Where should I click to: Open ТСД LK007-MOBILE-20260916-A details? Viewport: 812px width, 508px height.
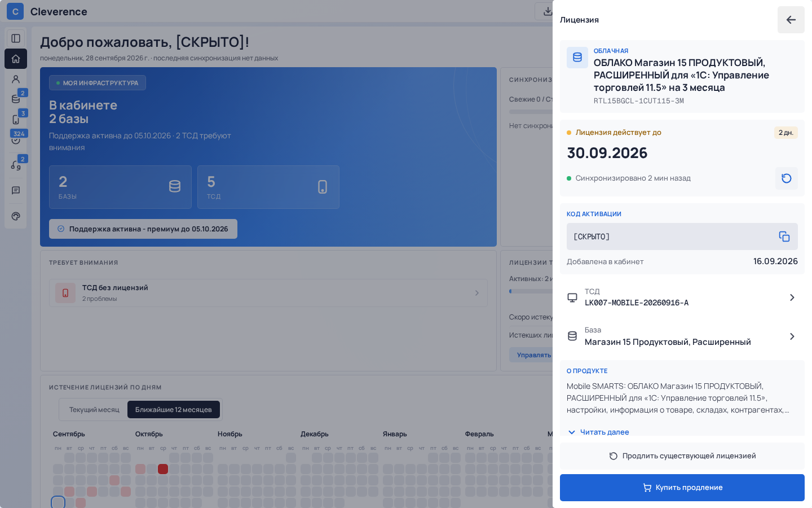pos(682,297)
